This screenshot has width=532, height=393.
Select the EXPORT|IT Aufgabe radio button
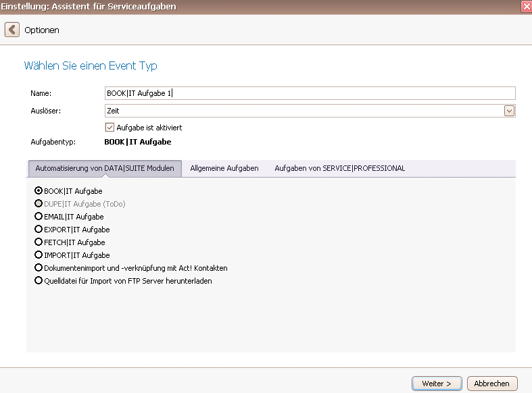39,229
